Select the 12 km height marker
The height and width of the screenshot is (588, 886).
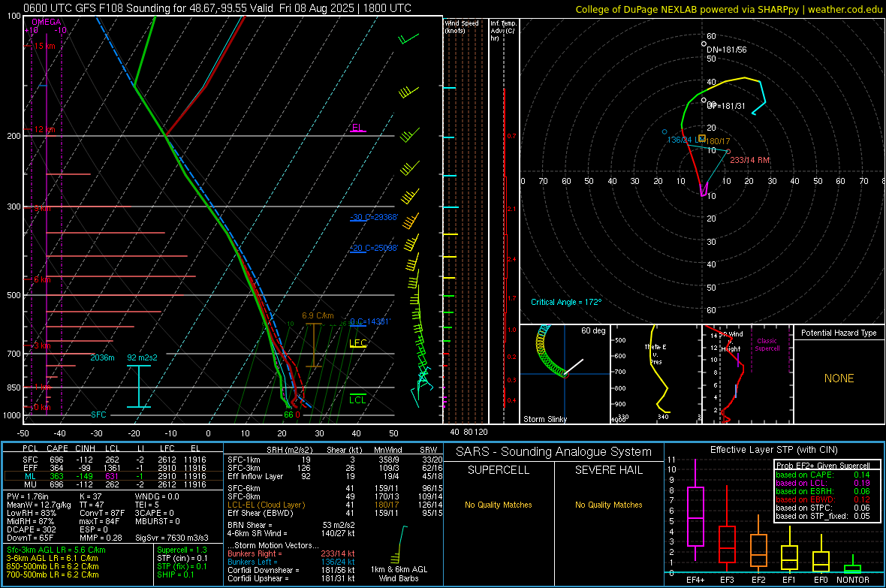tap(44, 129)
